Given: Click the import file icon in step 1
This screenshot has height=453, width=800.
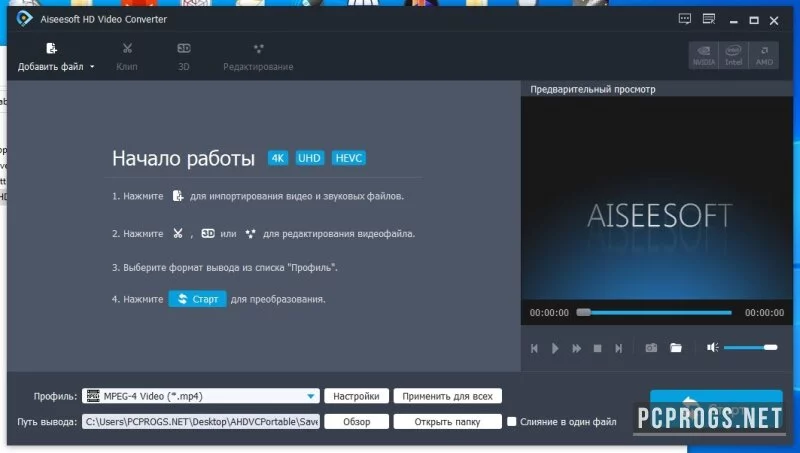Looking at the screenshot, I should tap(178, 196).
